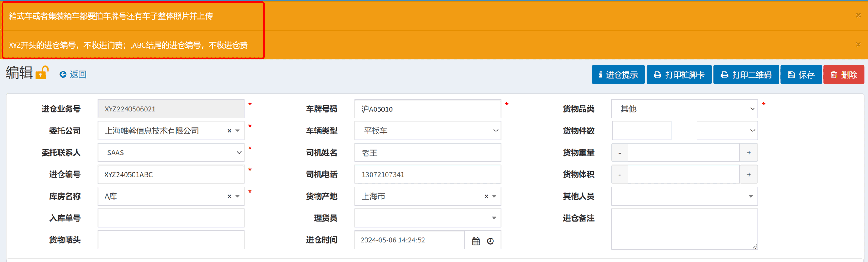Viewport: 868px width, 262px height.
Task: Dismiss the first orange notification banner
Action: 858,16
